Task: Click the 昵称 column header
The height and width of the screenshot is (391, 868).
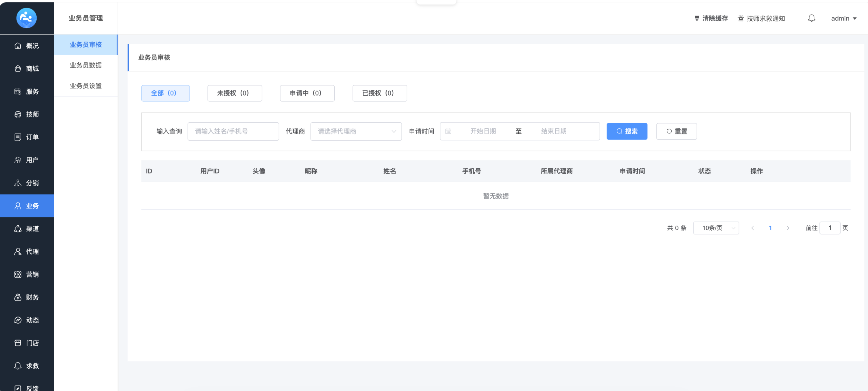Action: (x=311, y=171)
